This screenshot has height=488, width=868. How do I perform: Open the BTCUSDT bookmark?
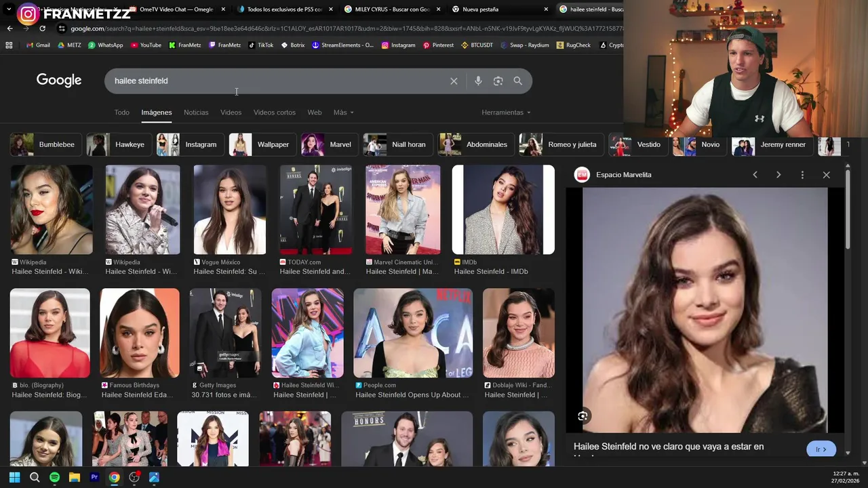[477, 45]
